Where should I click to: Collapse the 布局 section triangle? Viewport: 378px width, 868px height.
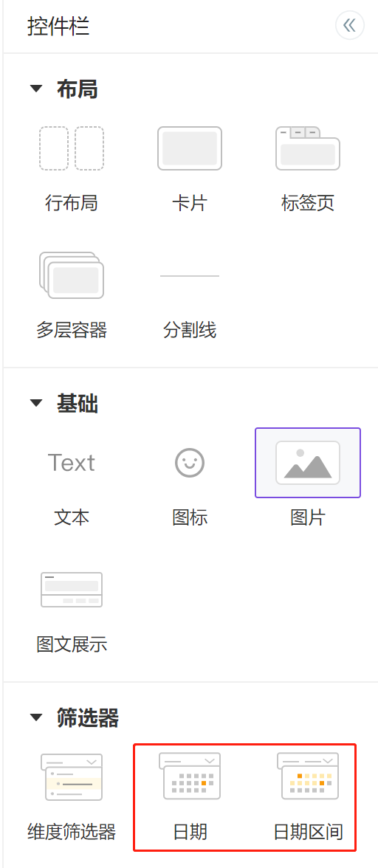[36, 89]
